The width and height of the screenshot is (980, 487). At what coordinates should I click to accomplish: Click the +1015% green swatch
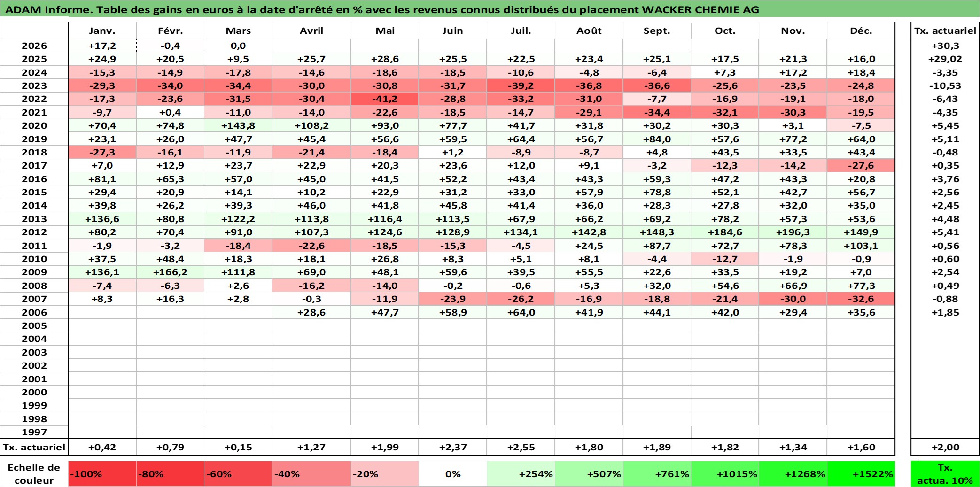pyautogui.click(x=725, y=474)
